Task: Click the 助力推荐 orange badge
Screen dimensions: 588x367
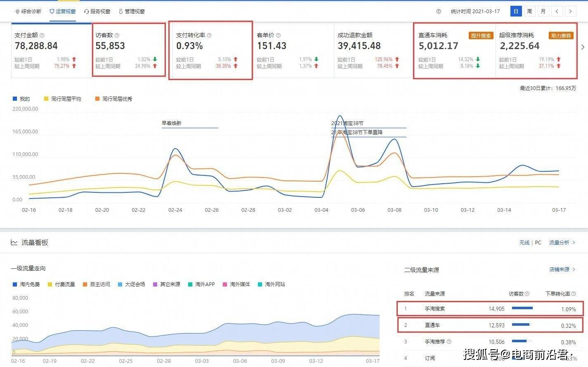Action: [561, 36]
